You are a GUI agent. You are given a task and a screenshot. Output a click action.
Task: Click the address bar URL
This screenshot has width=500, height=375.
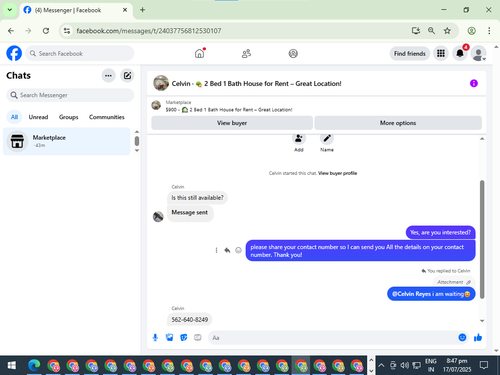(149, 31)
